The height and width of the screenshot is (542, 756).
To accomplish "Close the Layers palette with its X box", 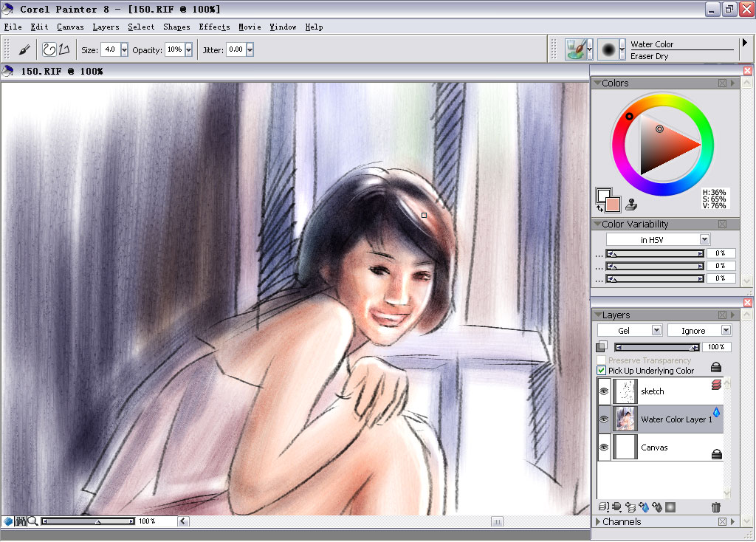I will pos(722,315).
